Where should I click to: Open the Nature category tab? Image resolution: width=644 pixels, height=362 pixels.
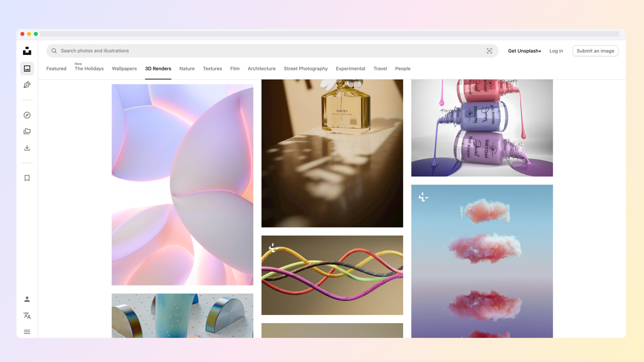pos(187,68)
